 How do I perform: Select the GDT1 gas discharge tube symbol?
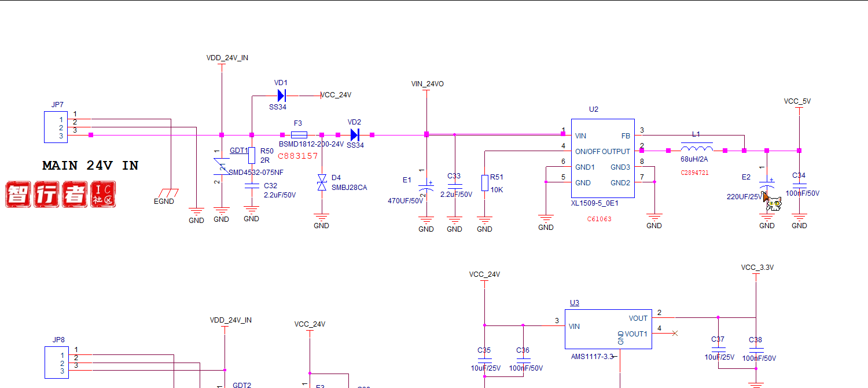click(220, 167)
